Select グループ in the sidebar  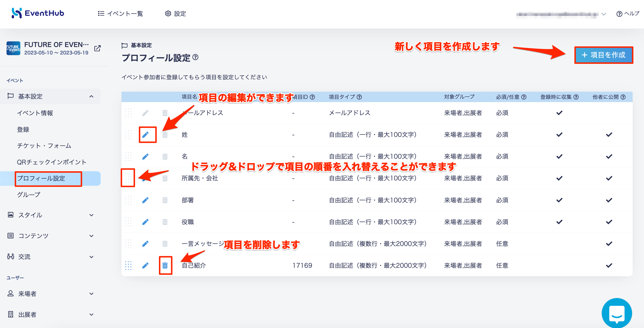click(x=29, y=194)
